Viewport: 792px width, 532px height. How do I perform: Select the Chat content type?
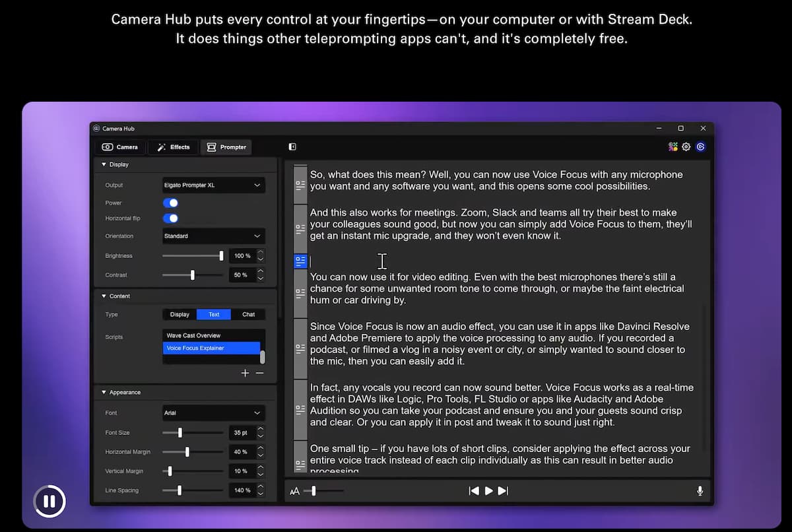[x=248, y=315]
